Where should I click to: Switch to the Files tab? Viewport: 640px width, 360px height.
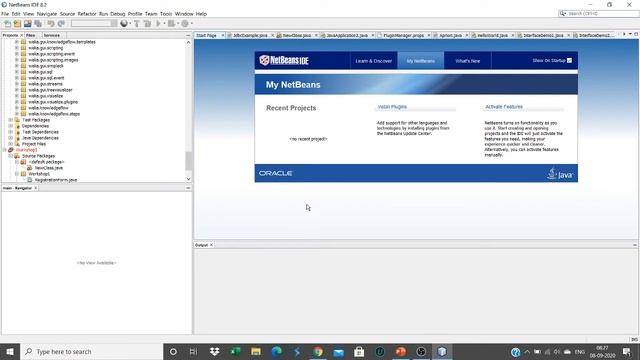click(31, 36)
